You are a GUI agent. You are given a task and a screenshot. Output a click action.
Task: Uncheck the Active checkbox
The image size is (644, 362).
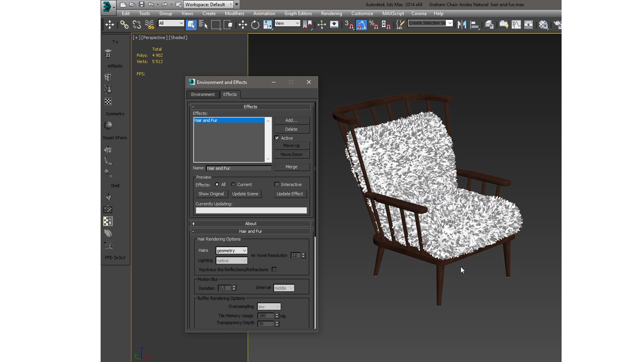point(277,138)
